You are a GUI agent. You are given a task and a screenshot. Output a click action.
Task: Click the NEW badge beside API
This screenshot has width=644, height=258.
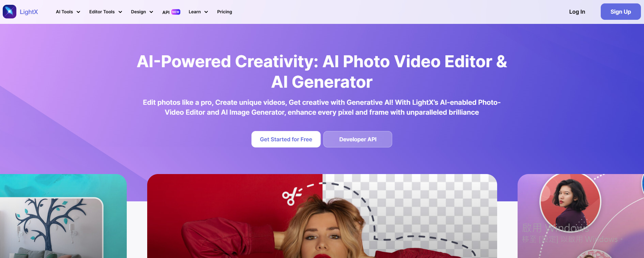[176, 12]
